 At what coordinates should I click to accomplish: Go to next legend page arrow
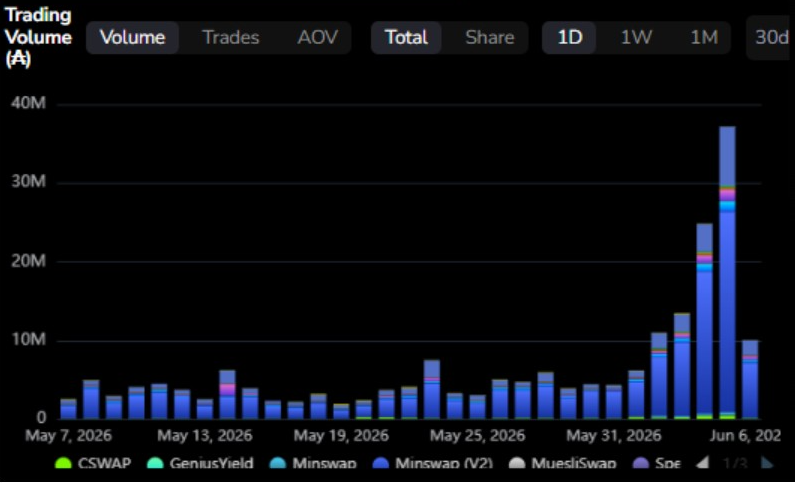click(768, 462)
